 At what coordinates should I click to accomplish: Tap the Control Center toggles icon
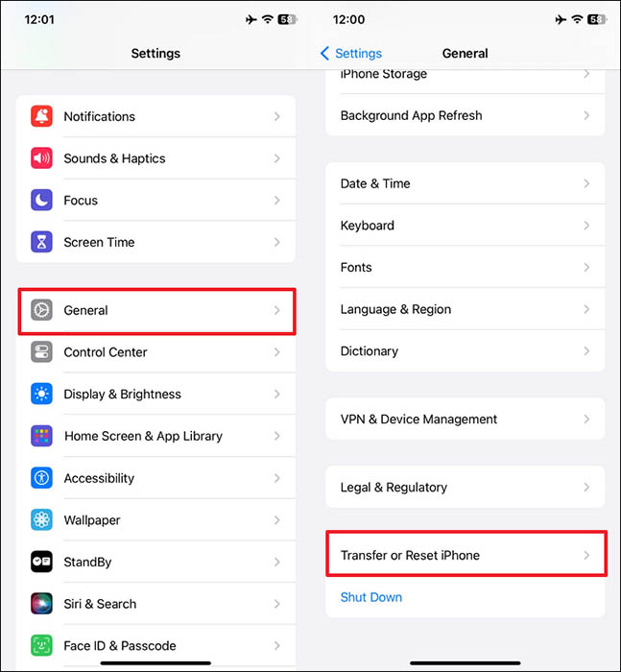[41, 352]
